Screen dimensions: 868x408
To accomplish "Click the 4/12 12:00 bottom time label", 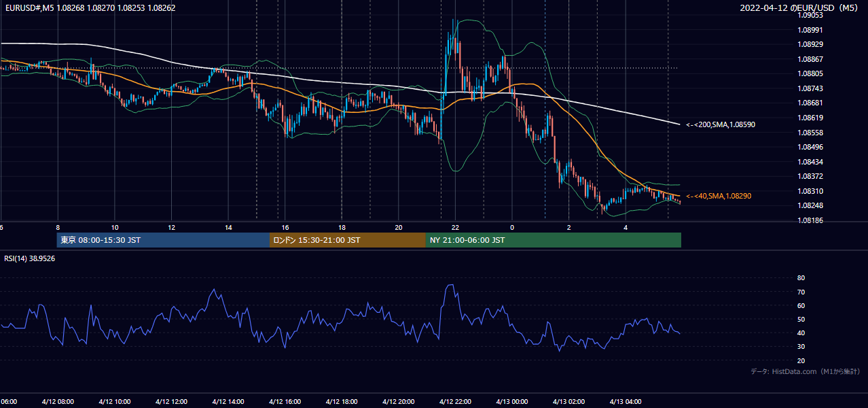I will [170, 401].
